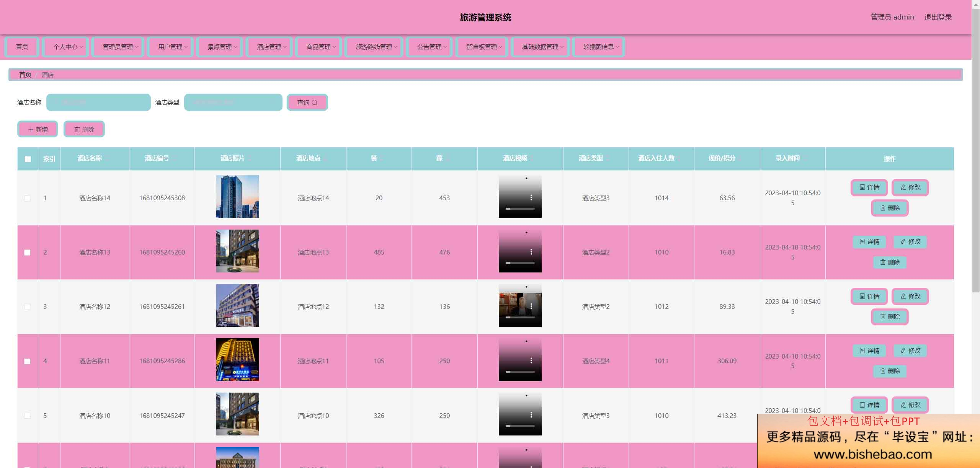Viewport: 980px width, 468px height.
Task: Click trash icon on top 删除 button
Action: (x=77, y=129)
